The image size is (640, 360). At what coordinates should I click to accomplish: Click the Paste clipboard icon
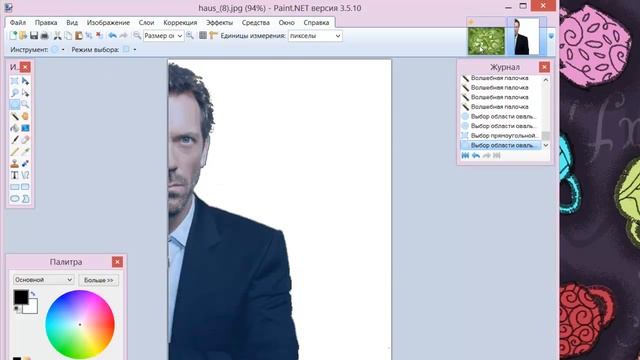[79, 36]
